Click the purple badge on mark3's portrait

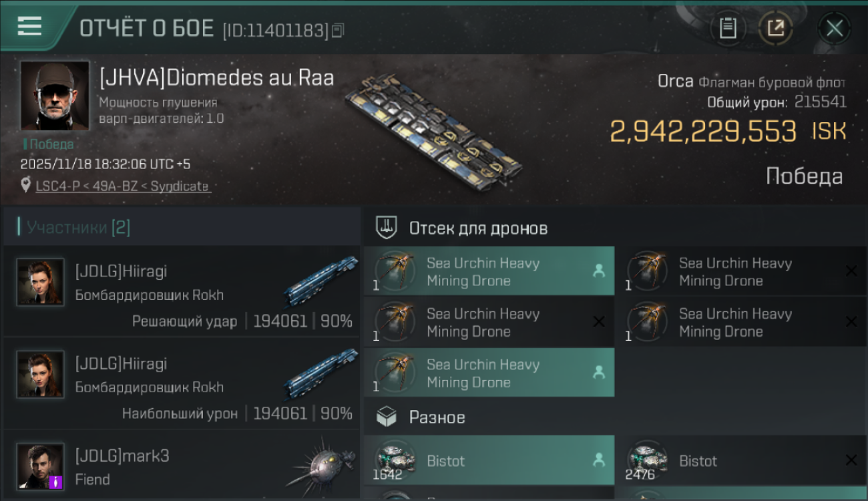[x=56, y=481]
